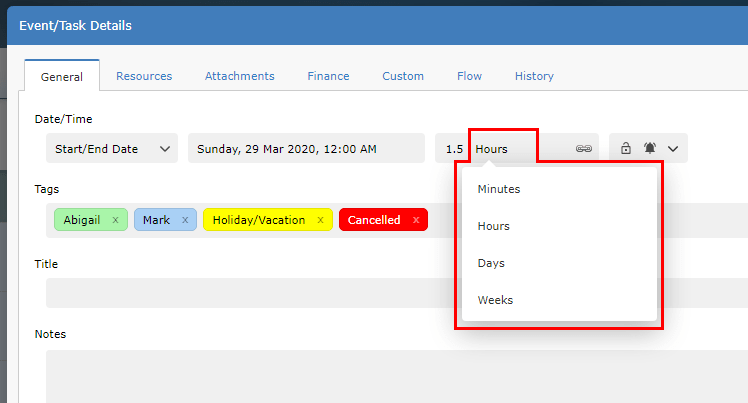Open the Flow tab

point(469,76)
